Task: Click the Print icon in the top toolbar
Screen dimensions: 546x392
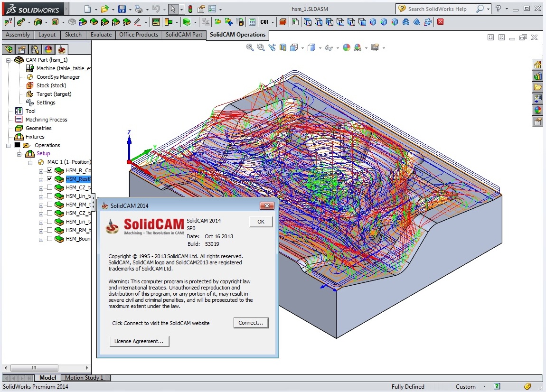Action: click(139, 9)
